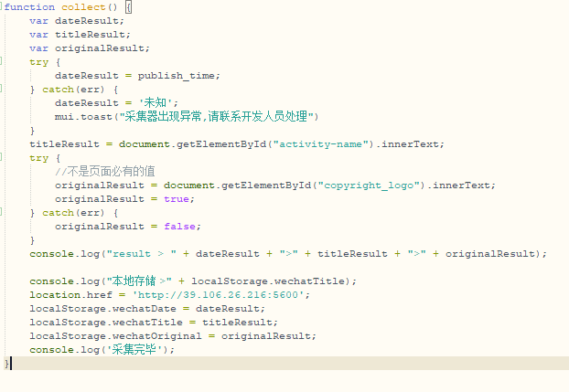The width and height of the screenshot is (569, 392).
Task: Click location.href property
Action: point(67,295)
